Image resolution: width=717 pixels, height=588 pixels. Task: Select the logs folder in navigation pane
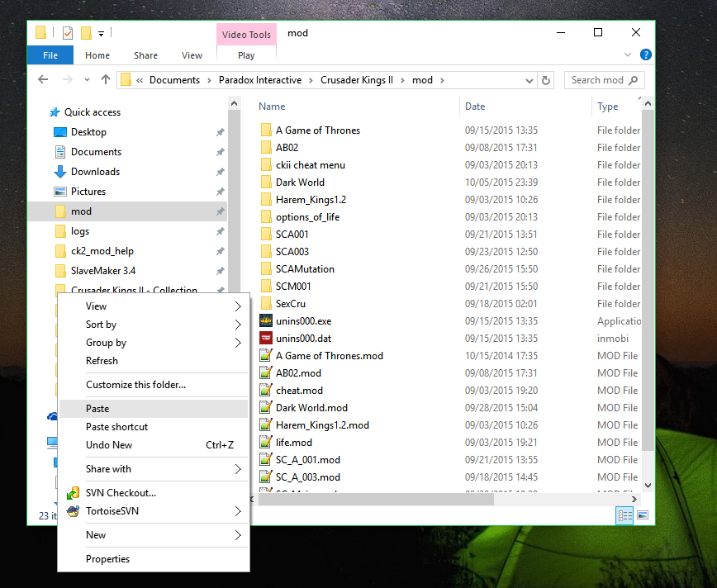pos(79,231)
